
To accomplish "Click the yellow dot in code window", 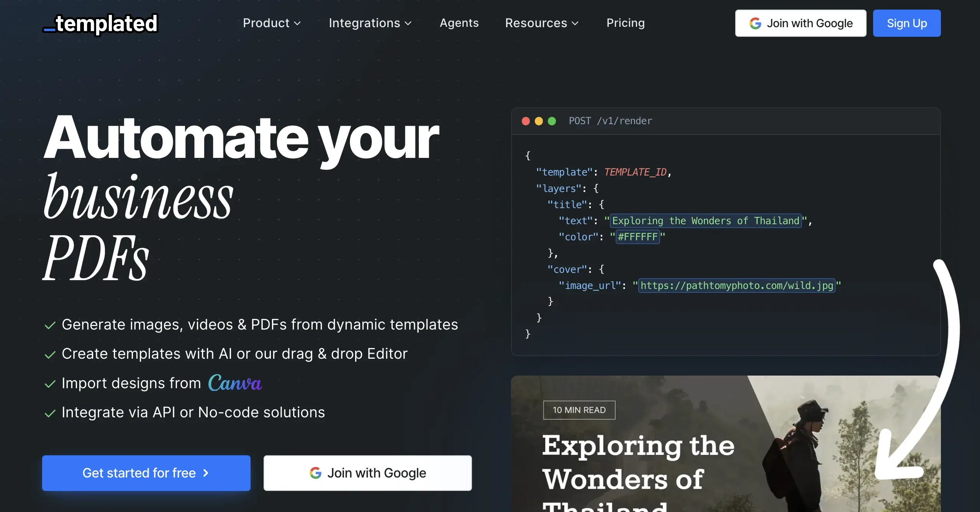I will 539,121.
